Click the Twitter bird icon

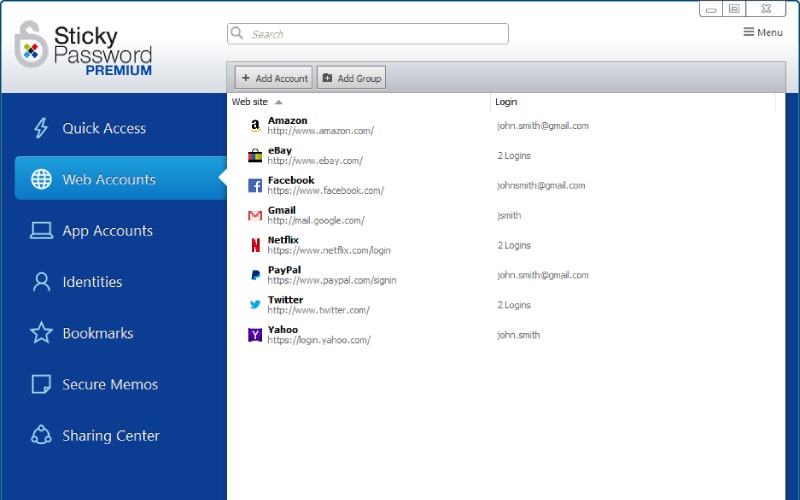click(255, 305)
